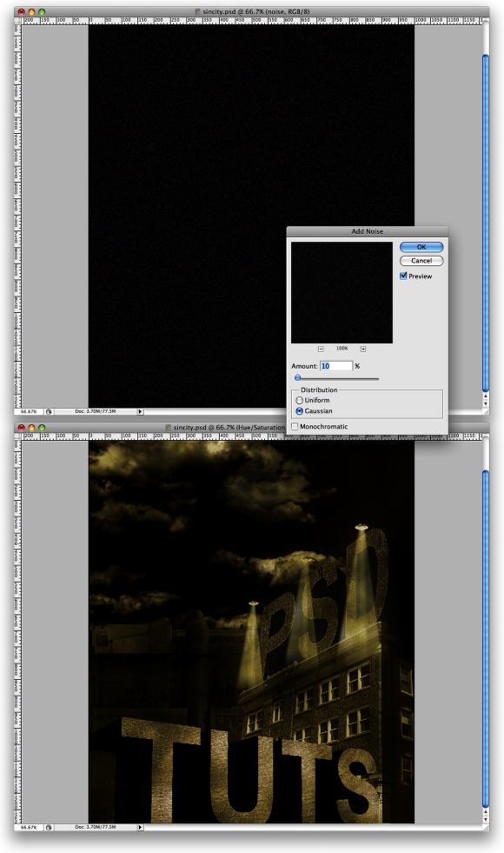Zoom out the Add Noise preview
The width and height of the screenshot is (504, 853).
click(x=321, y=349)
